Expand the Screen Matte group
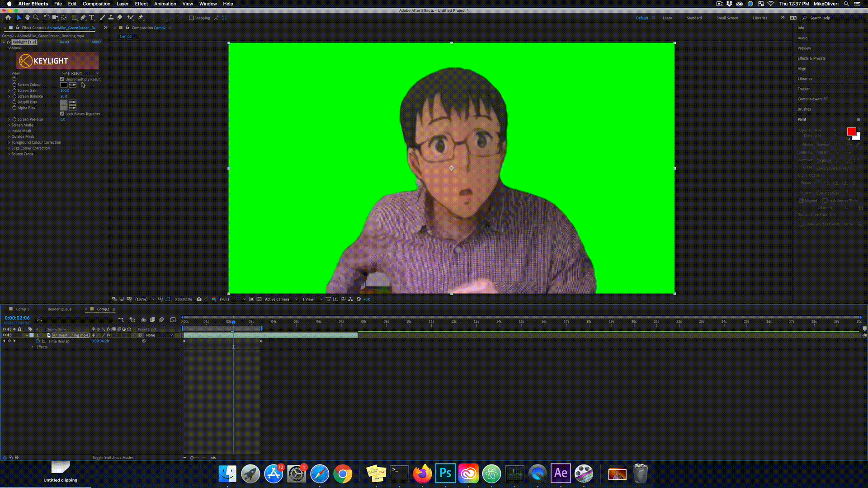 tap(9, 125)
